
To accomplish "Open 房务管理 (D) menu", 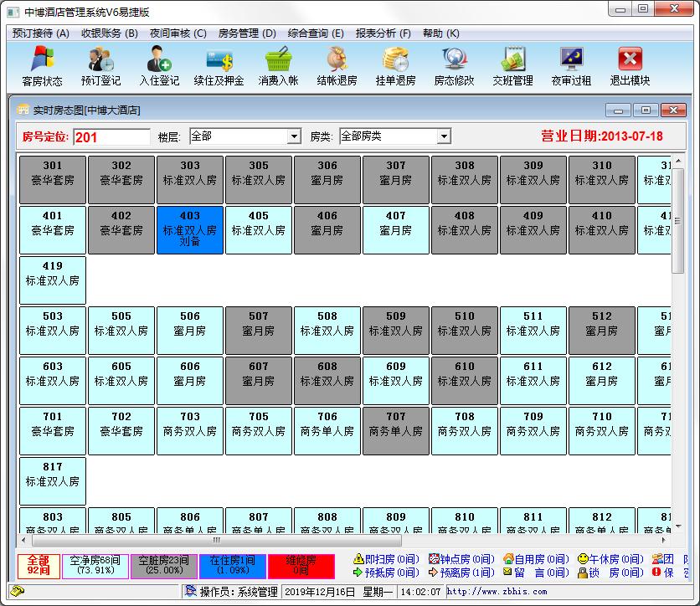I will pyautogui.click(x=247, y=33).
